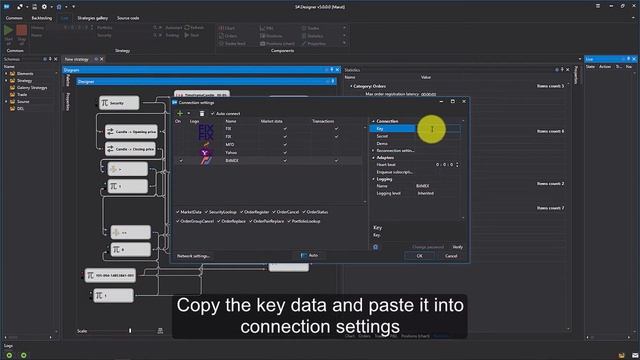Click the Heart beat time stepper

(x=457, y=164)
